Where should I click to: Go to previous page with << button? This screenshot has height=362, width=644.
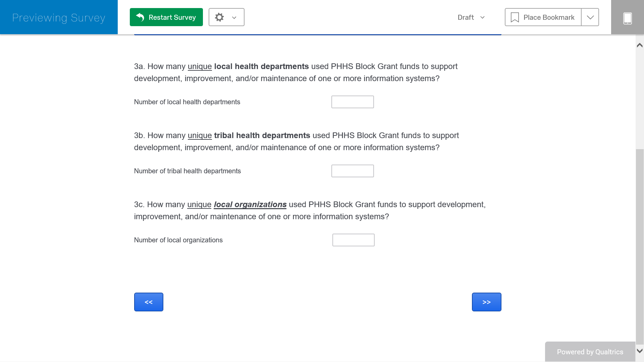pyautogui.click(x=149, y=302)
